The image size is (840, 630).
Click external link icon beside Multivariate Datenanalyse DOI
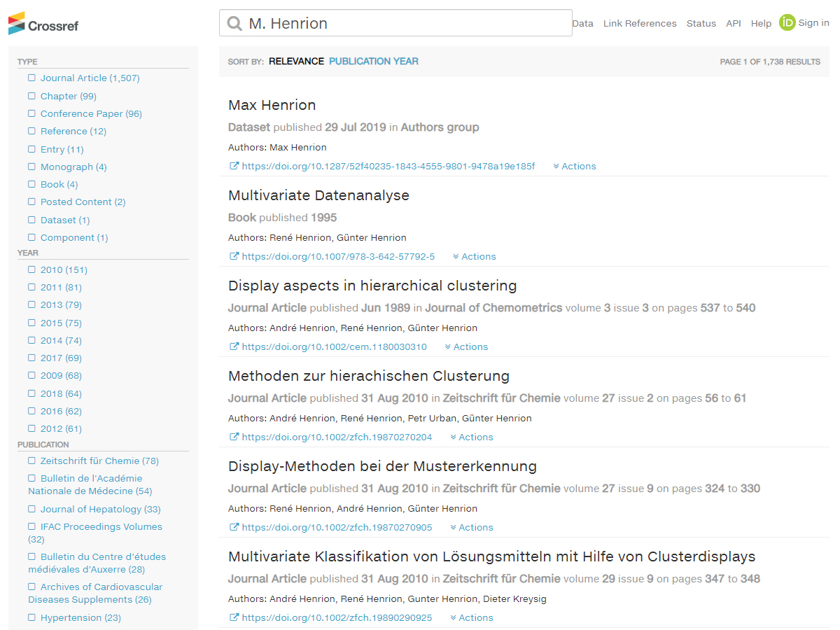(x=234, y=257)
